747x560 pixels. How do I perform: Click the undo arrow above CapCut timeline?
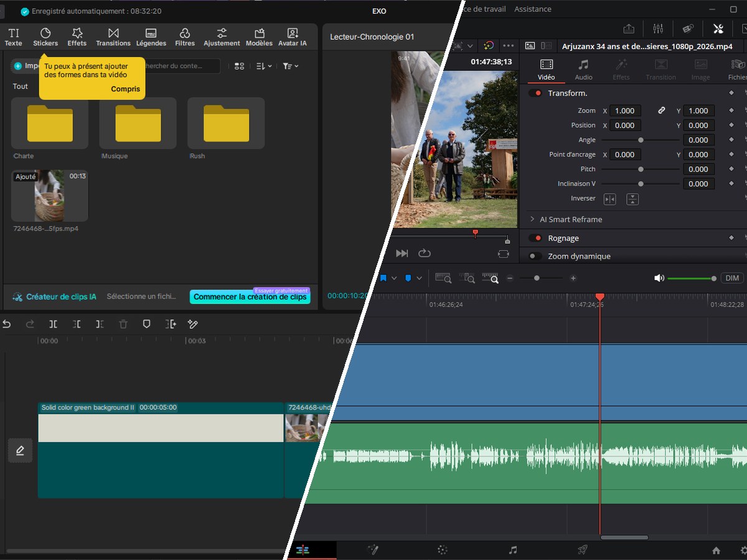click(7, 324)
